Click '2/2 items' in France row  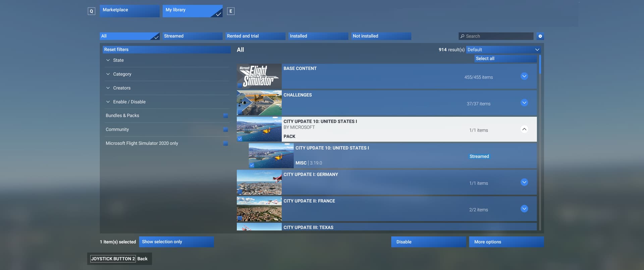coord(479,210)
